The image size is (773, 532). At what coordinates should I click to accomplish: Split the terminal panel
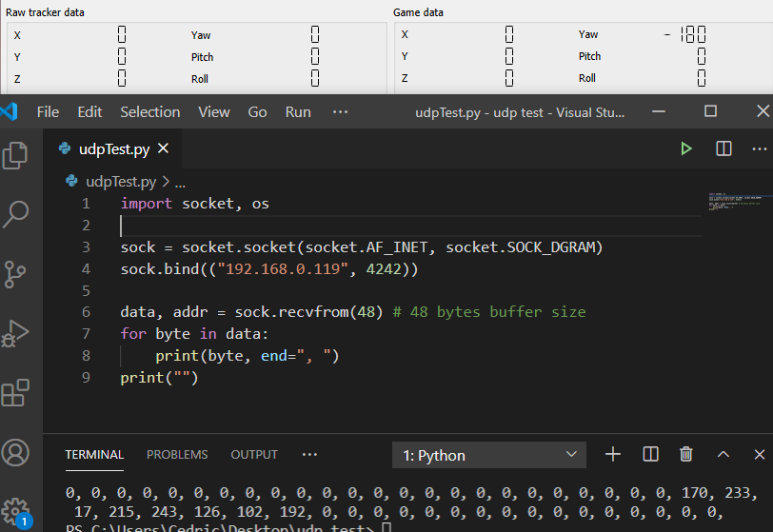[651, 454]
